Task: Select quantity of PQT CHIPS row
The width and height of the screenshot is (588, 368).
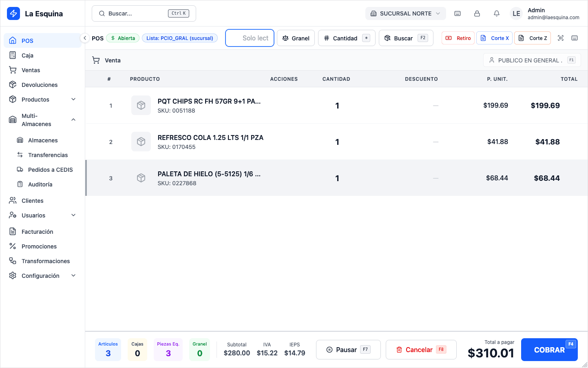Action: (337, 106)
